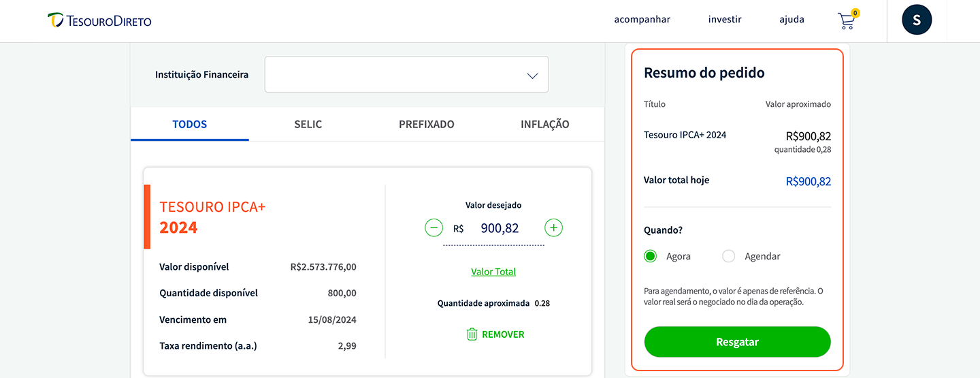Select the R$2.573.776,00 available value
Viewport: 980px width, 378px height.
[x=323, y=267]
